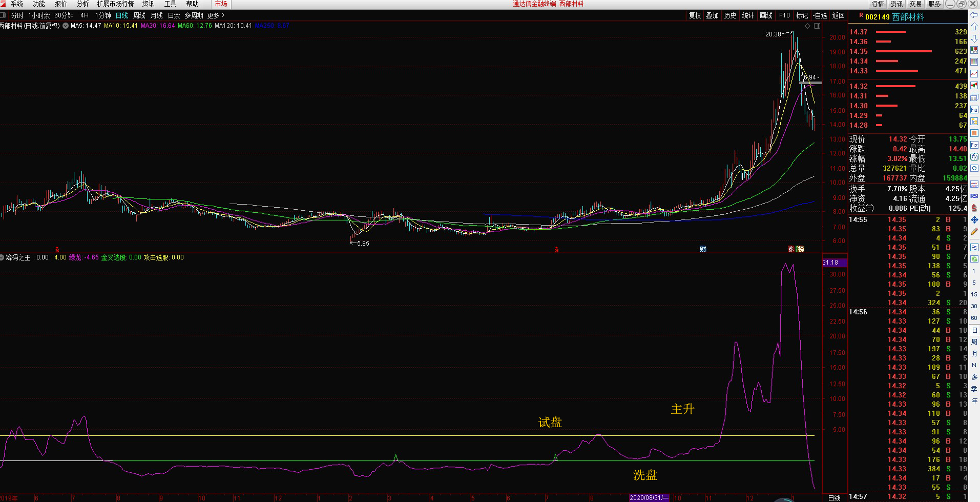Open the intraday line chart icon in sidebar
Image resolution: width=980 pixels, height=502 pixels.
pos(974,74)
